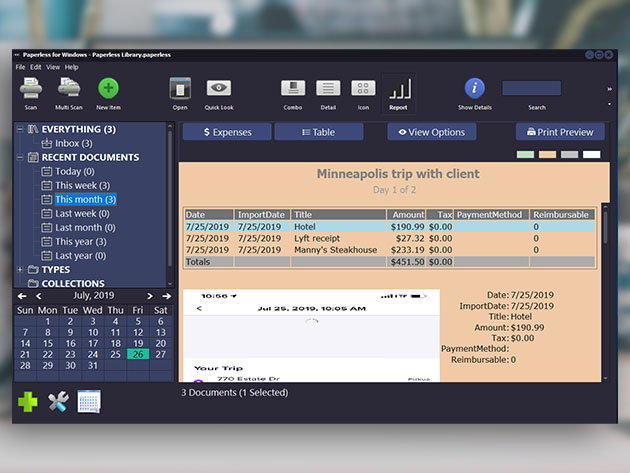
Task: Select Today (0) in tree
Action: [75, 172]
